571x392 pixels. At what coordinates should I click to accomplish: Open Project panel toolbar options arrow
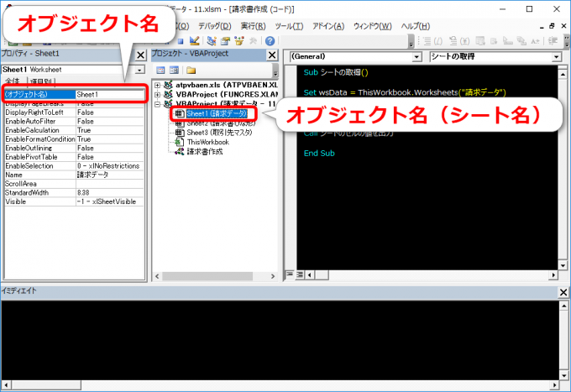pos(275,71)
